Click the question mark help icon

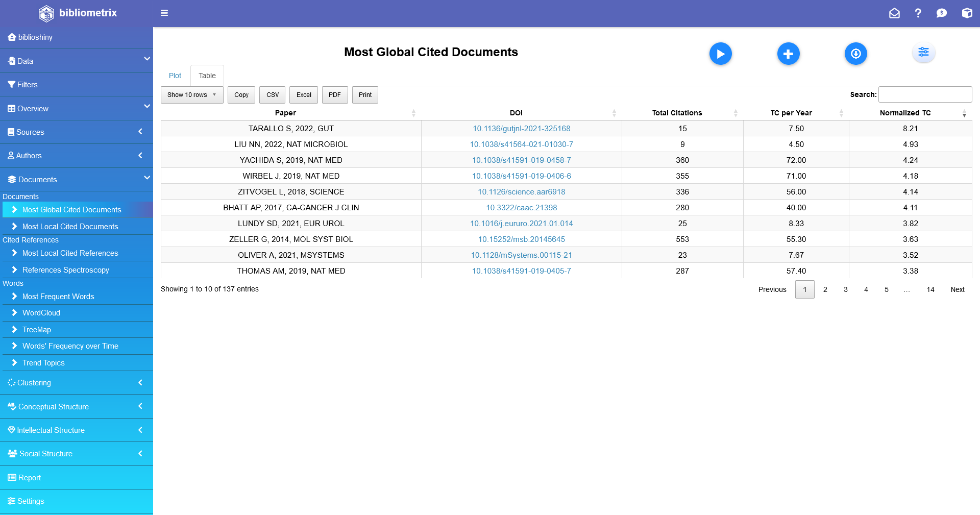tap(918, 13)
